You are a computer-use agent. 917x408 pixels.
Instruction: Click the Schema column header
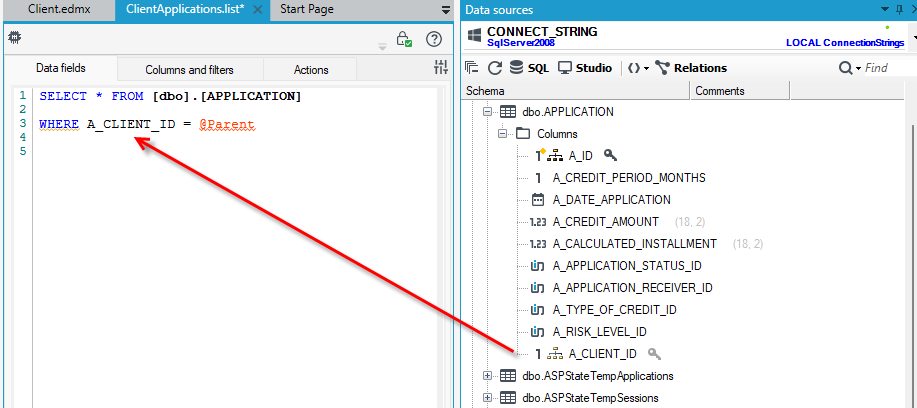click(575, 91)
